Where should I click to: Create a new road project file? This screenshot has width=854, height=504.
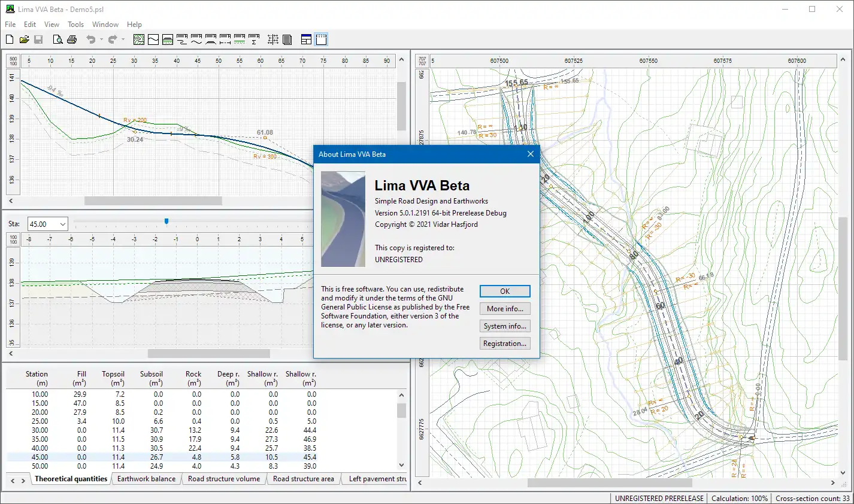pyautogui.click(x=10, y=39)
